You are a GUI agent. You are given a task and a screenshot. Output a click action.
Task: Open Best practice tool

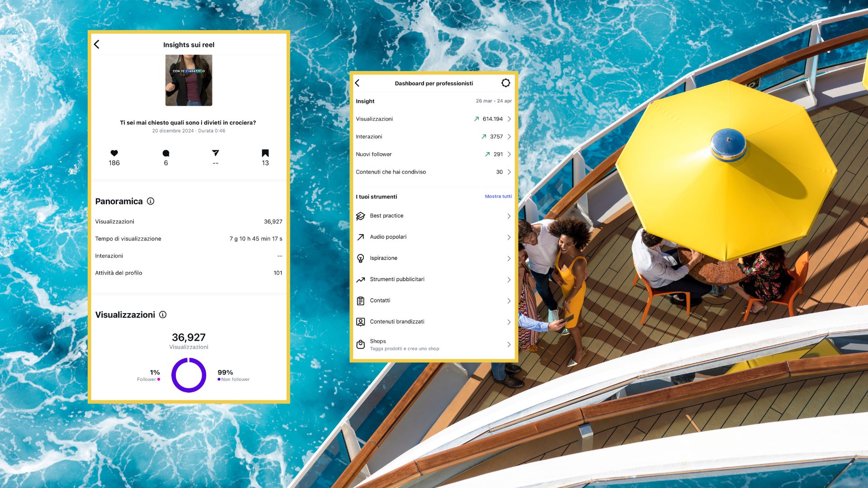click(387, 216)
